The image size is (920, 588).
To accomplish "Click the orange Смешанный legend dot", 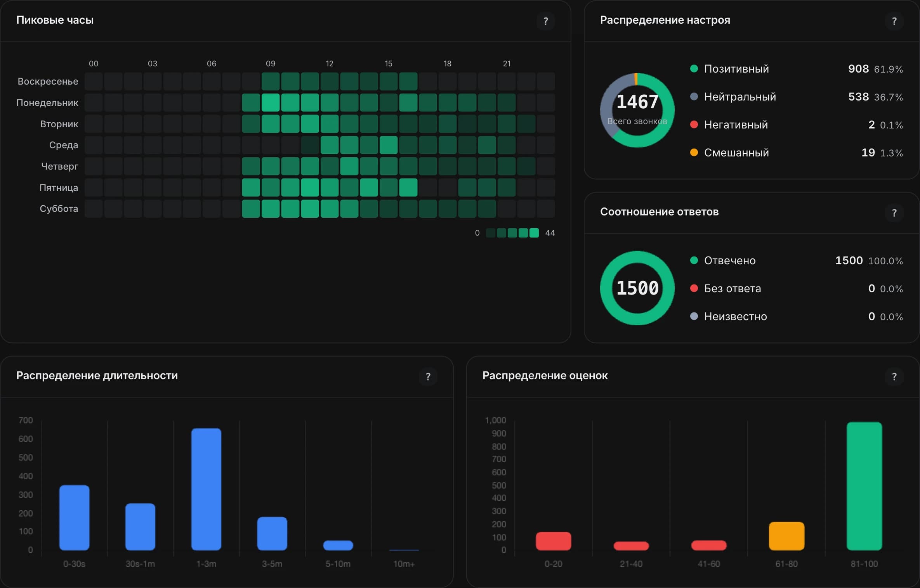I will pyautogui.click(x=694, y=153).
